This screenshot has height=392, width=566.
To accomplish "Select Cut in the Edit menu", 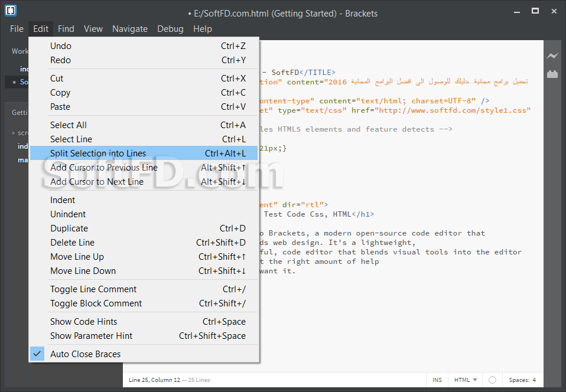I will pyautogui.click(x=144, y=79).
